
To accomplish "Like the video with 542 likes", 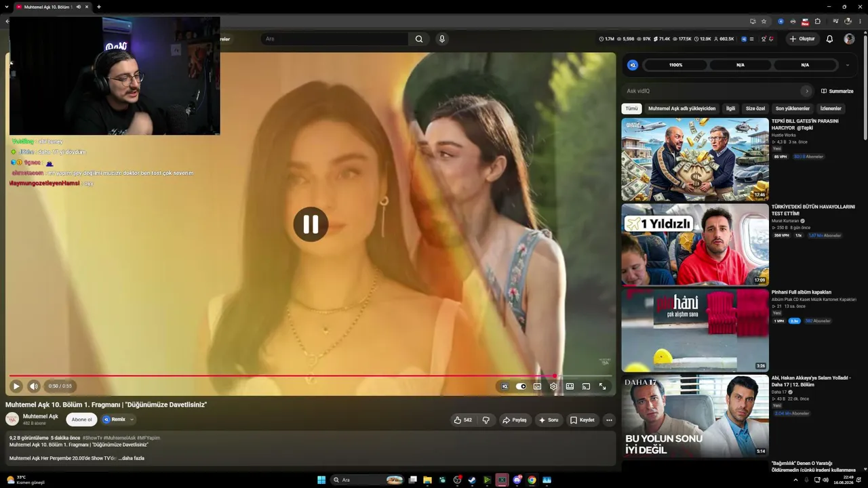I will pos(462,420).
